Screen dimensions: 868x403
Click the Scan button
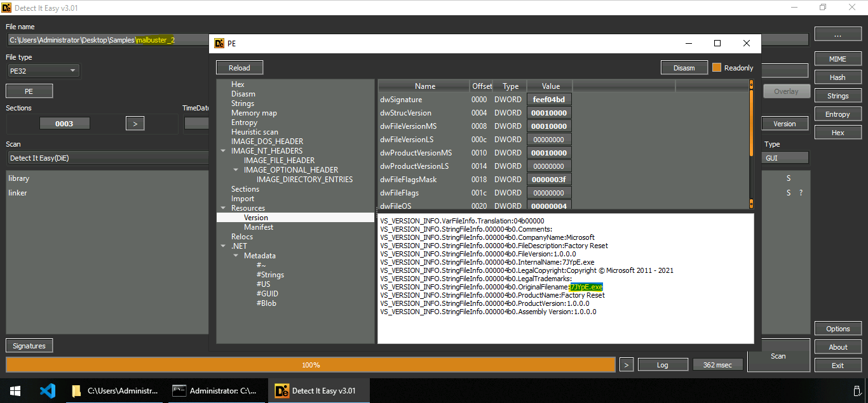click(x=778, y=356)
